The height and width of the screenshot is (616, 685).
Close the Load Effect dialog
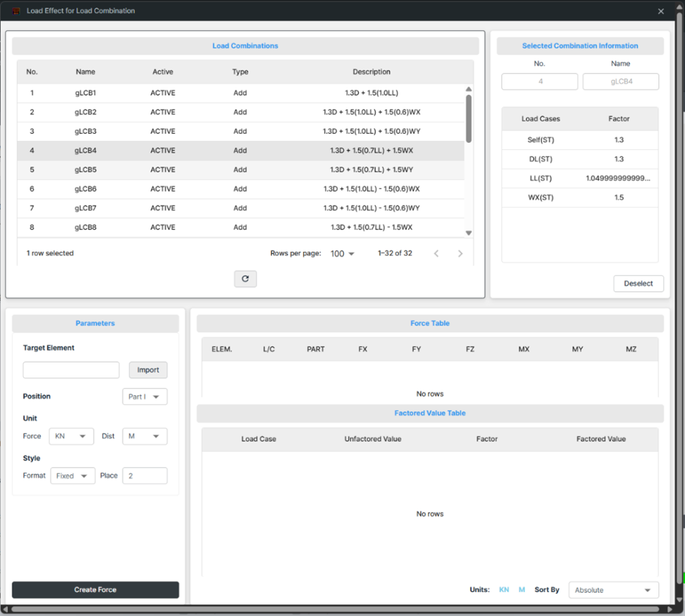(x=661, y=11)
